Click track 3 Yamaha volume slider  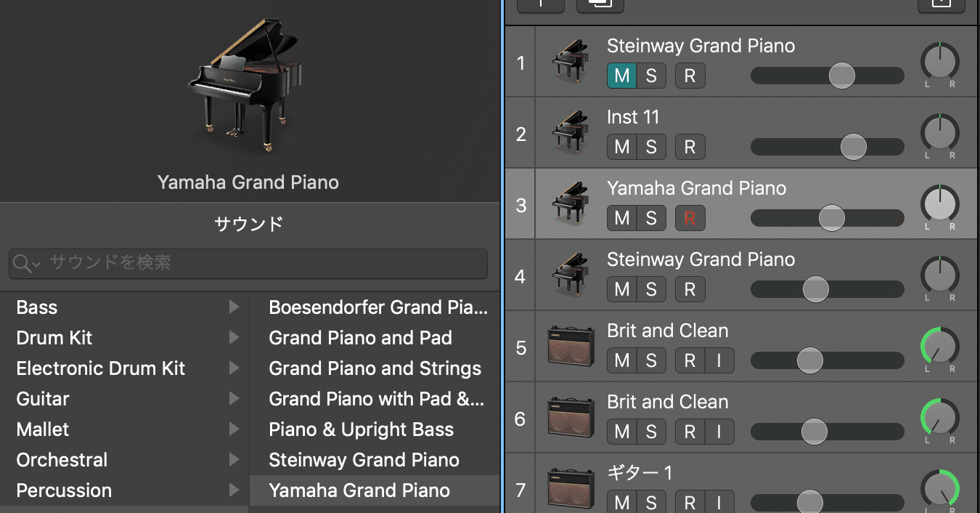tap(828, 218)
